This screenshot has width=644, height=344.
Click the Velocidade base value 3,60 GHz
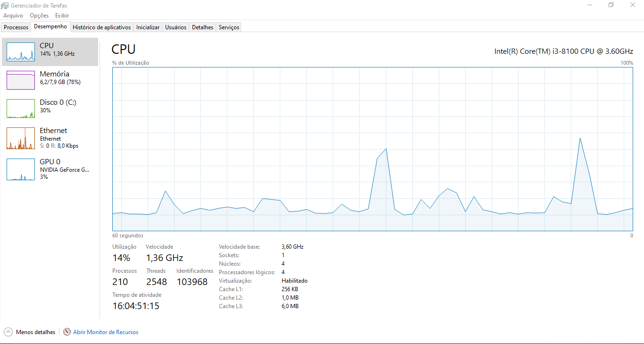(293, 247)
